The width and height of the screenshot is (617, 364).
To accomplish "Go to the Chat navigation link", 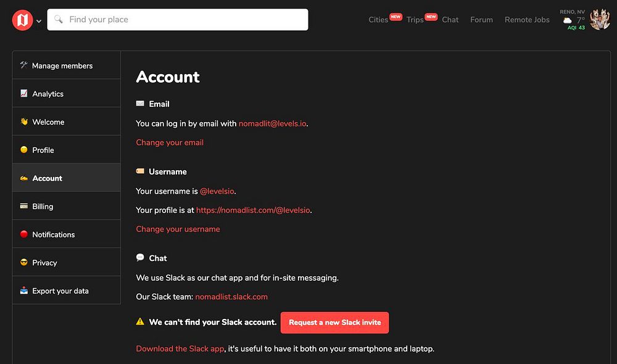I will click(450, 20).
